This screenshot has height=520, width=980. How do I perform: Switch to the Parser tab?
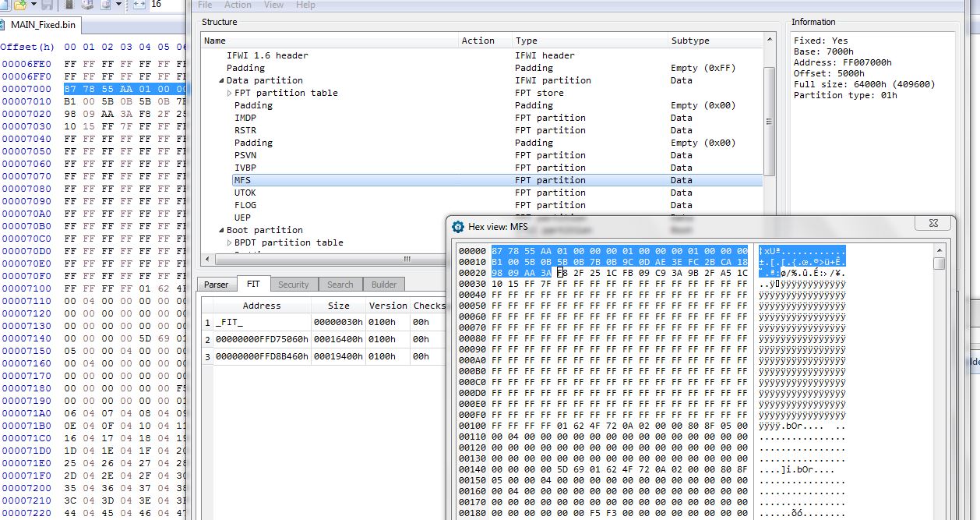pyautogui.click(x=216, y=285)
